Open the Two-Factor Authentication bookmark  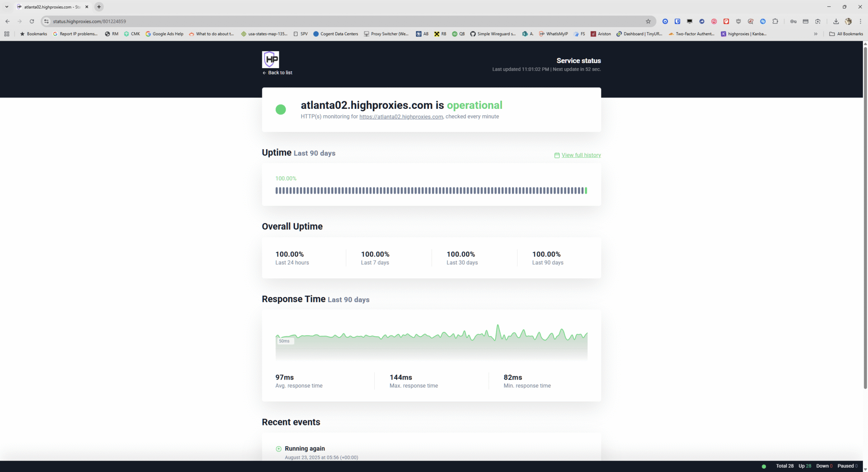point(691,34)
